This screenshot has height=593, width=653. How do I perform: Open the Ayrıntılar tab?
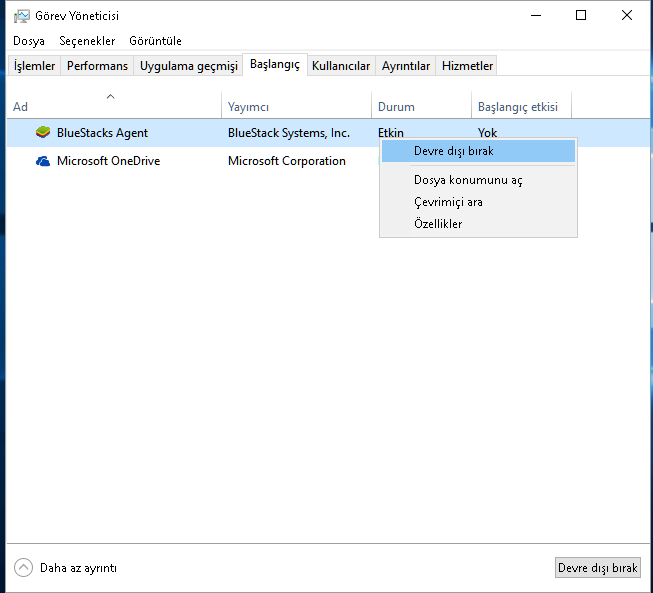coord(406,66)
